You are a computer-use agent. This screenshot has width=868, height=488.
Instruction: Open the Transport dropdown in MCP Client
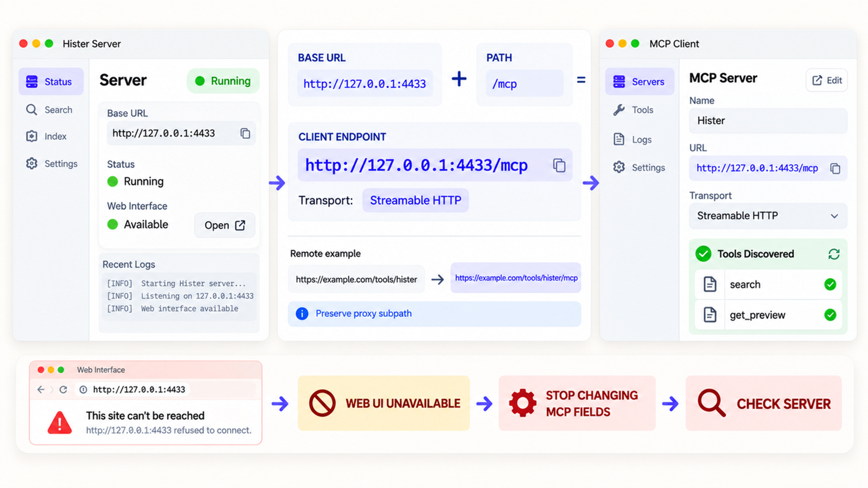[768, 216]
